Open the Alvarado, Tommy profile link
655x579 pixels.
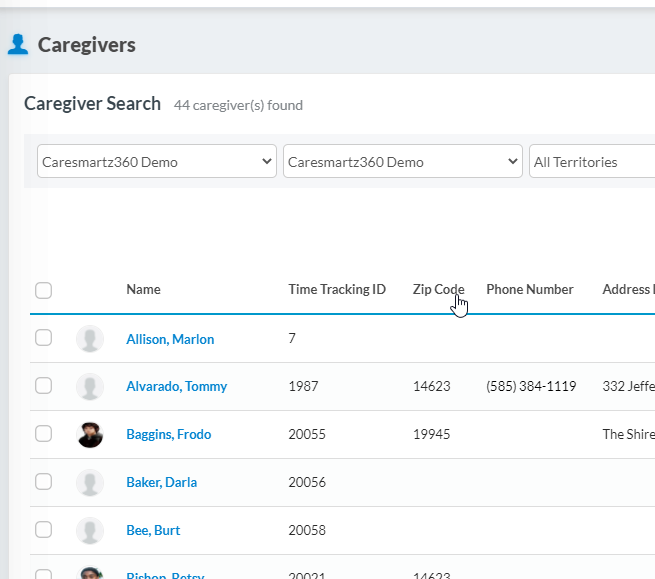tap(176, 387)
